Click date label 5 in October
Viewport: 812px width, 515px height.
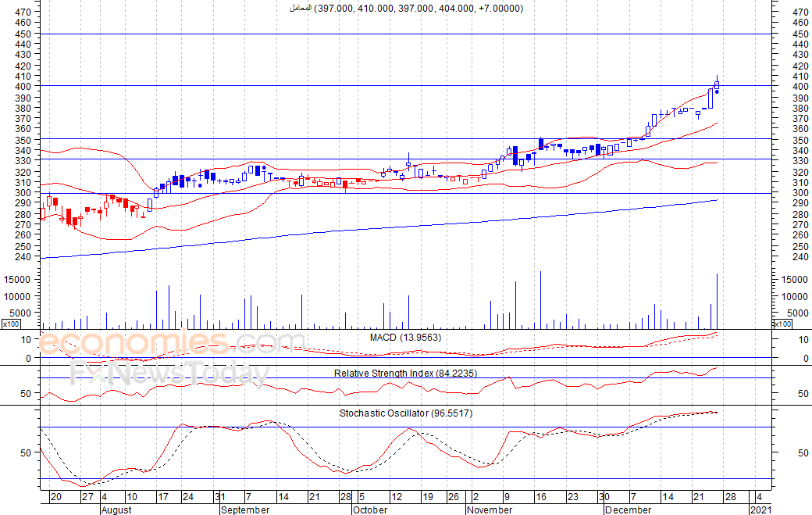tap(362, 497)
